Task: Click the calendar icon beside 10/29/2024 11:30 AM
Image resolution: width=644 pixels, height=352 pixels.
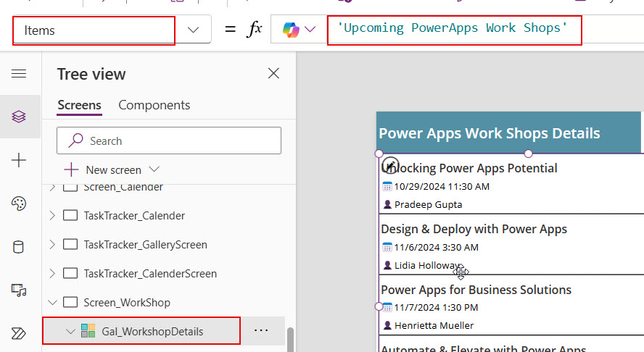Action: pos(387,187)
